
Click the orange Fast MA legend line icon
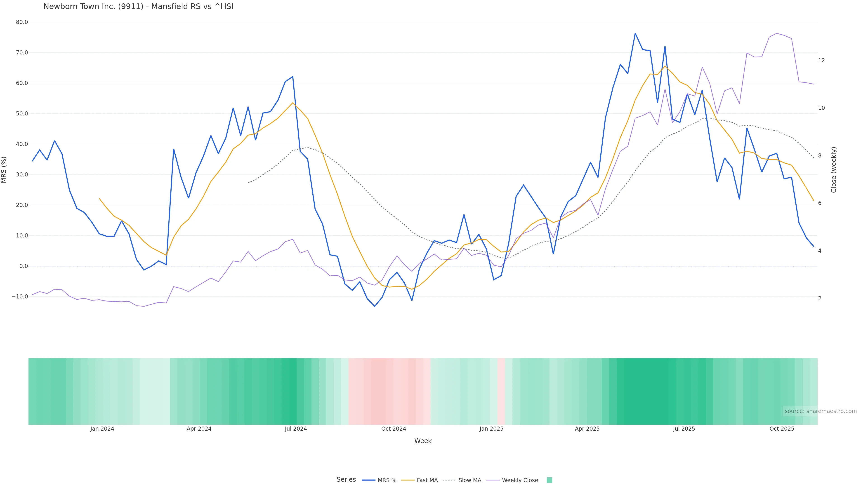point(408,480)
